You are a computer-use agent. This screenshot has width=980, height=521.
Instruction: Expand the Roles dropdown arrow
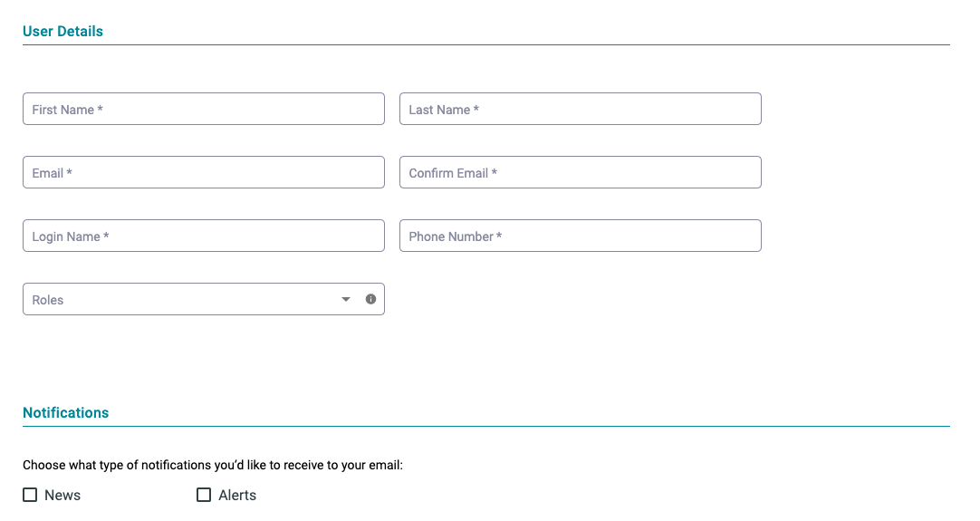tap(346, 300)
